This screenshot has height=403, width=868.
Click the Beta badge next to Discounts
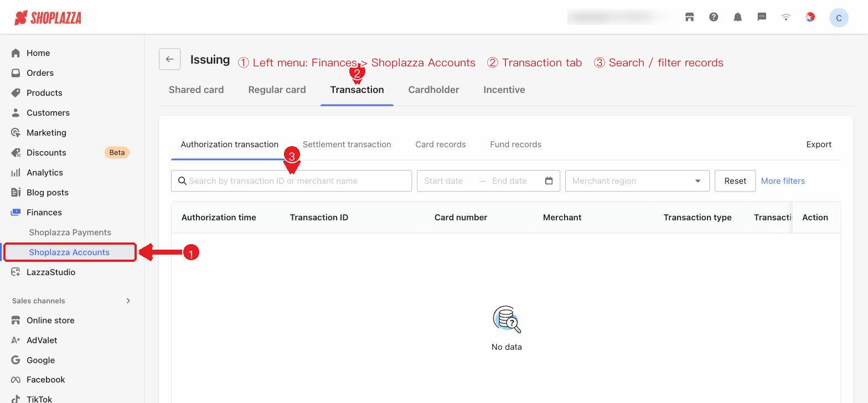pos(117,153)
